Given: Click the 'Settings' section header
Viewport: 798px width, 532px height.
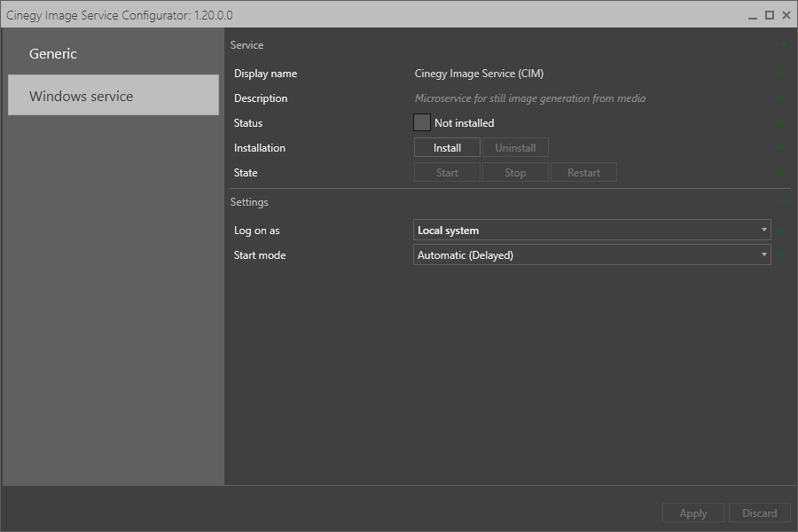Looking at the screenshot, I should (249, 202).
